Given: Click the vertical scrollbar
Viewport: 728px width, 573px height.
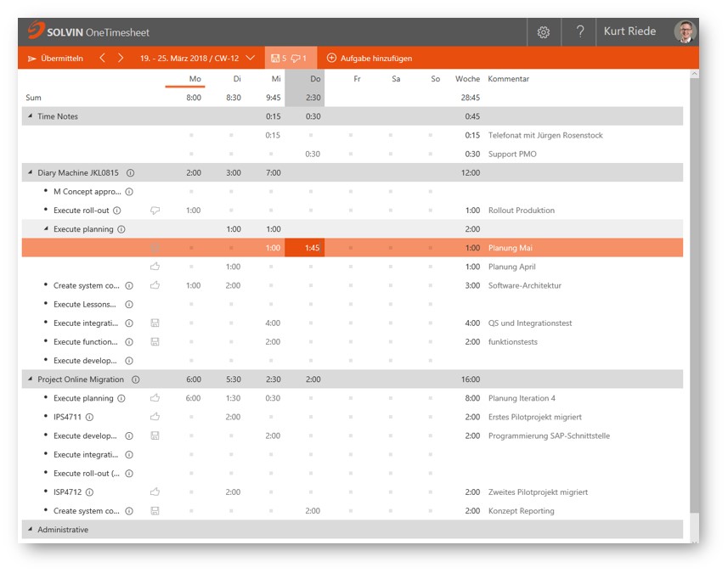Looking at the screenshot, I should click(x=694, y=295).
